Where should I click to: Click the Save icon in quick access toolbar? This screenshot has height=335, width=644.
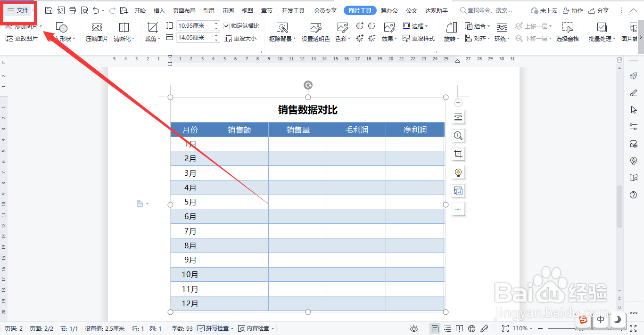coord(49,10)
